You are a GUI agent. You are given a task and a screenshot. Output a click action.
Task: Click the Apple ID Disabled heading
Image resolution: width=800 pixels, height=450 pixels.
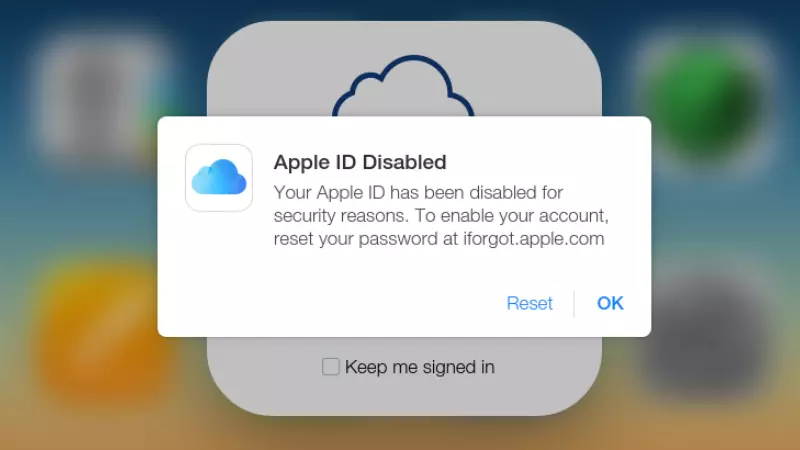(x=360, y=162)
